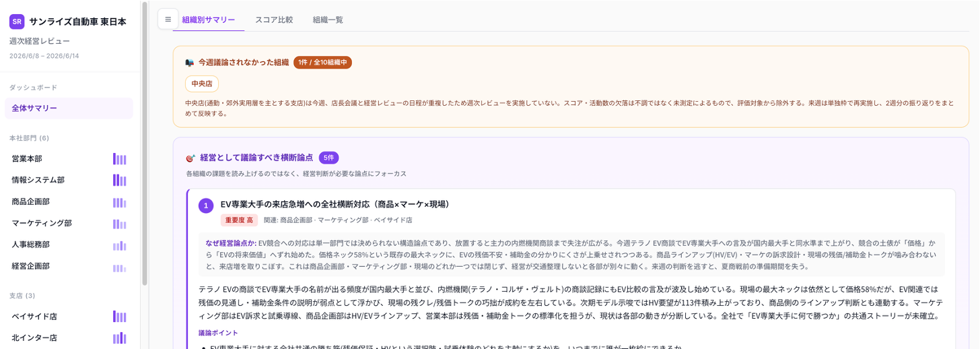Click the 中央店 organization chip

[x=202, y=84]
